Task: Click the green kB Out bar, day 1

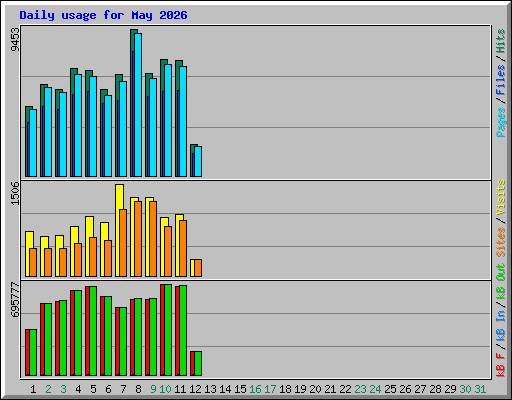Action: click(x=33, y=352)
